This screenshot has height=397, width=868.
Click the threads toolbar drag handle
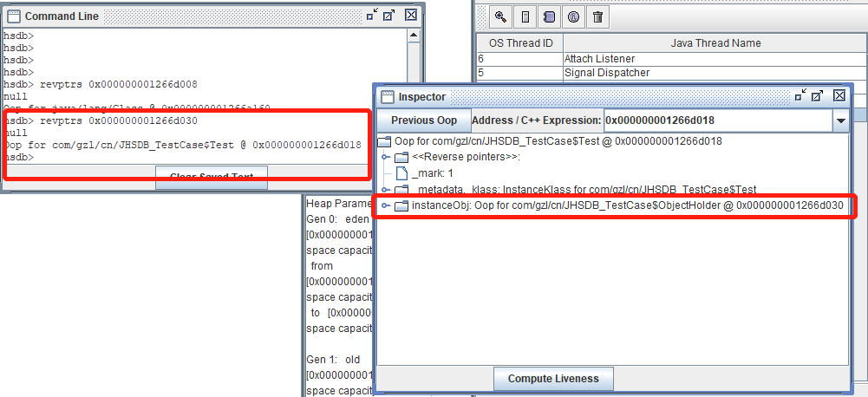pyautogui.click(x=482, y=16)
